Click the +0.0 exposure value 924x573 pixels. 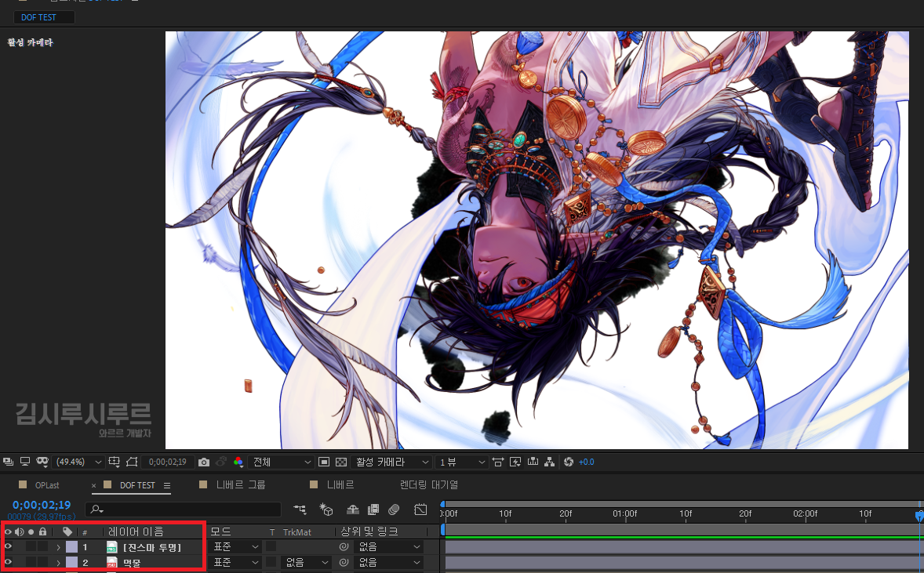587,462
